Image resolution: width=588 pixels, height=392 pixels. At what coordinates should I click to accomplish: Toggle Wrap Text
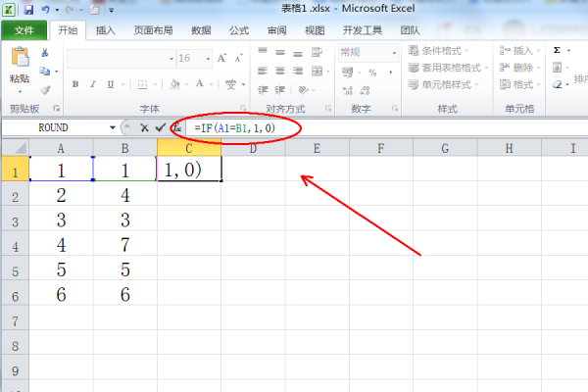(x=317, y=52)
